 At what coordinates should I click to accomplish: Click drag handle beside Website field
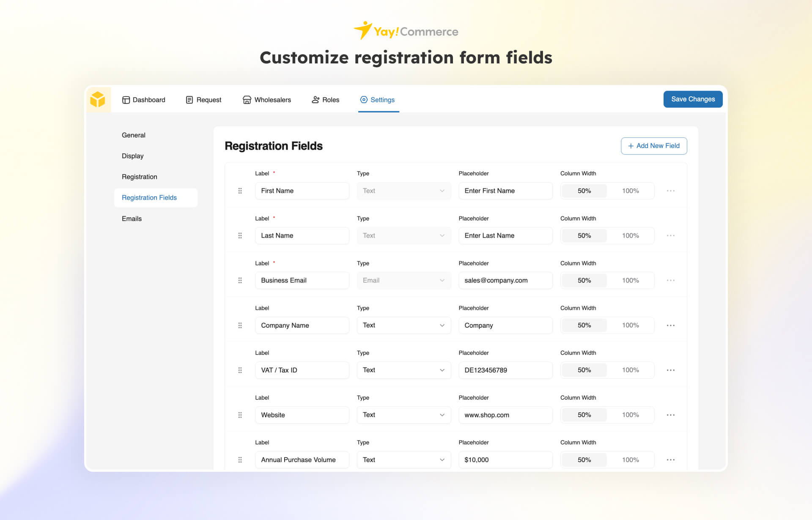coord(240,415)
